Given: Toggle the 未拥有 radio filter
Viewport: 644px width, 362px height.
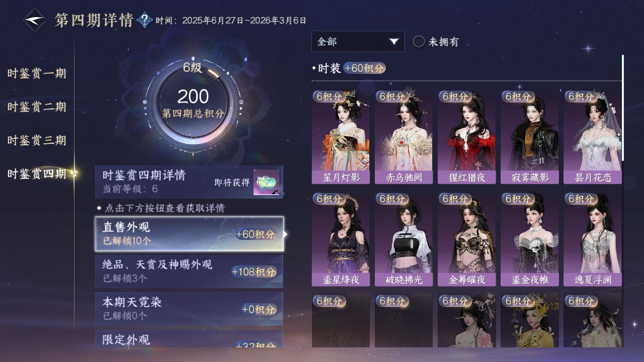Looking at the screenshot, I should (436, 42).
